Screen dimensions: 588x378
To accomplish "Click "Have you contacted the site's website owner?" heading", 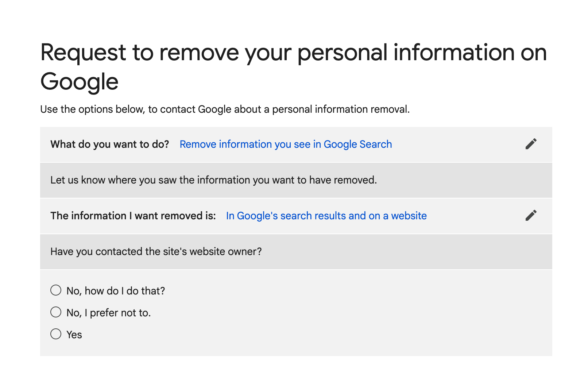I will (x=156, y=252).
